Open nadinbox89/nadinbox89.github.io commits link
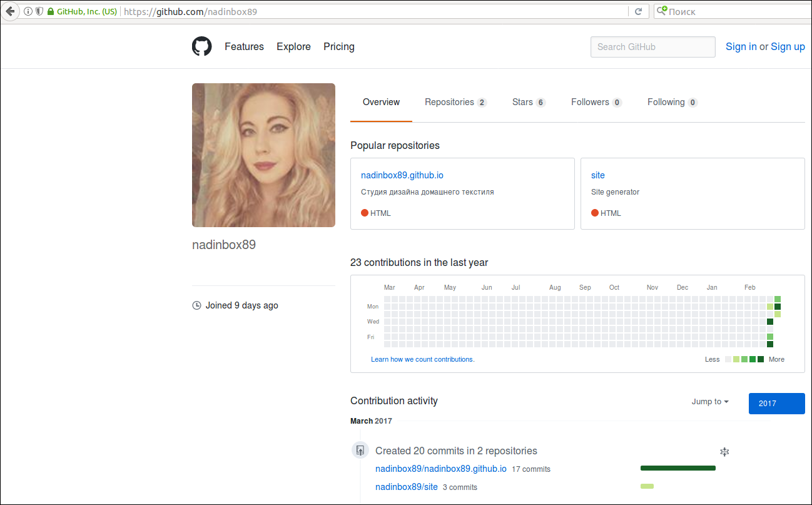Screen dimensions: 812x505 (441, 469)
